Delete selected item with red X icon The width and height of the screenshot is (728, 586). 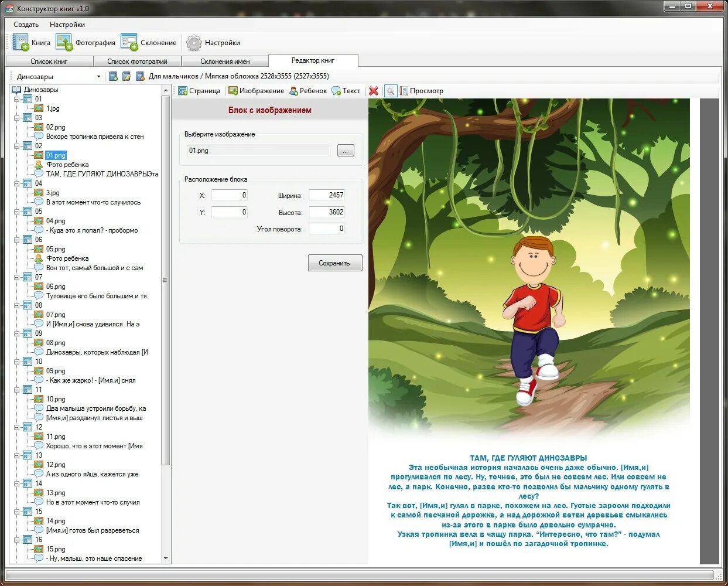tap(374, 91)
